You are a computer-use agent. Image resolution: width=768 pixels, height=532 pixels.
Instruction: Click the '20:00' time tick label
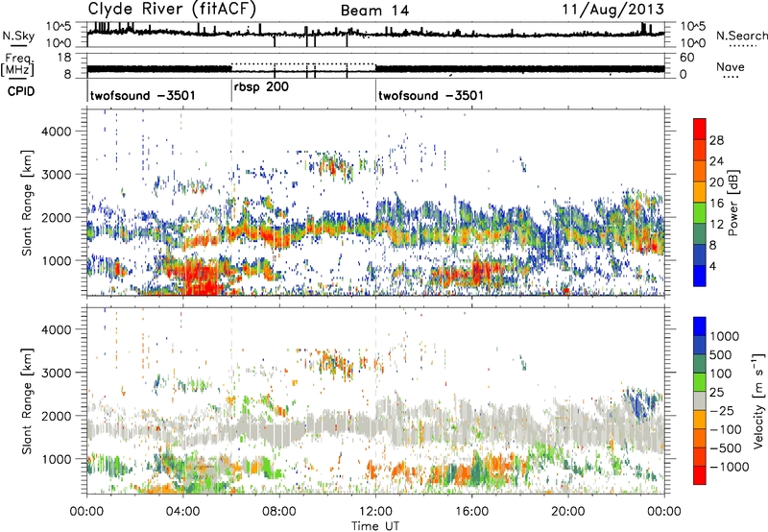point(568,512)
